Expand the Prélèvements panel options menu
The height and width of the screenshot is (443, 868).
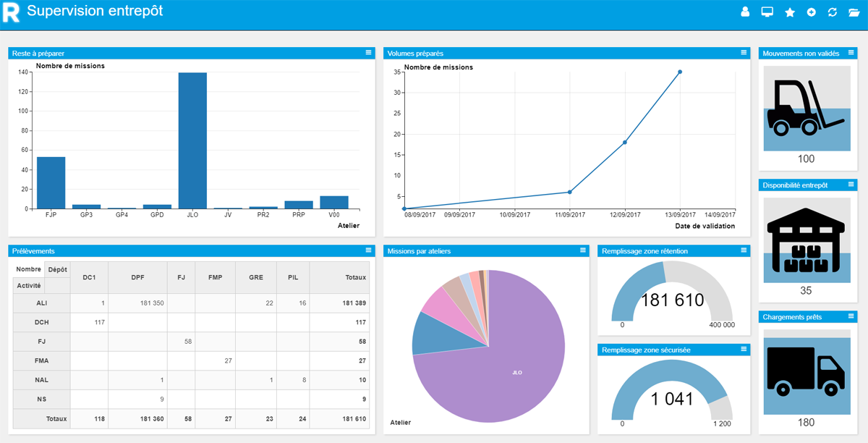point(368,250)
